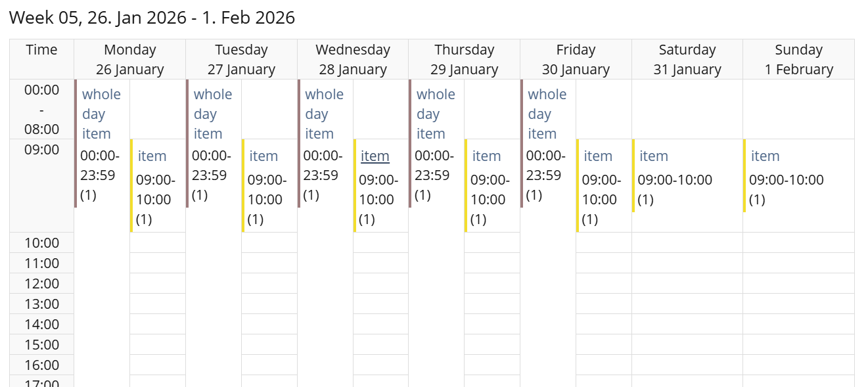The image size is (868, 387).
Task: Click the Sunday 1 February header
Action: [x=798, y=59]
